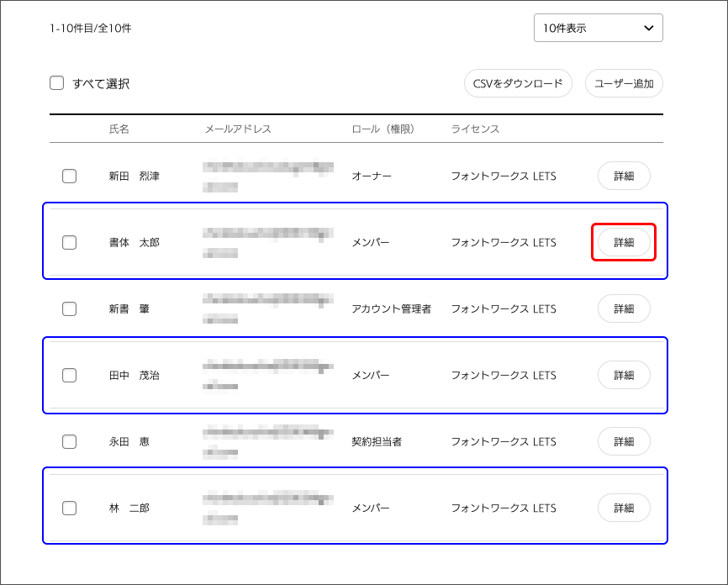Click the ライセンス column header
728x585 pixels.
475,129
